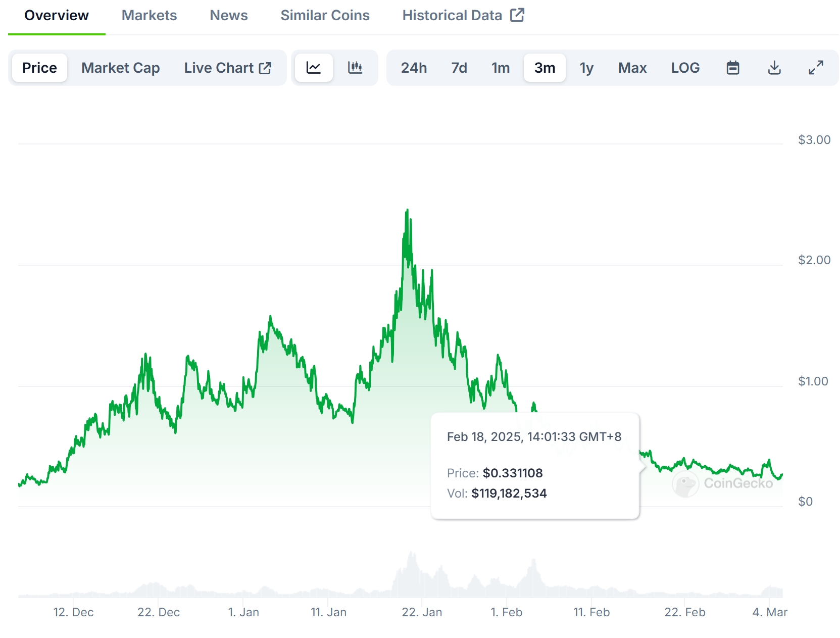
Task: Switch to line chart view icon
Action: (314, 68)
